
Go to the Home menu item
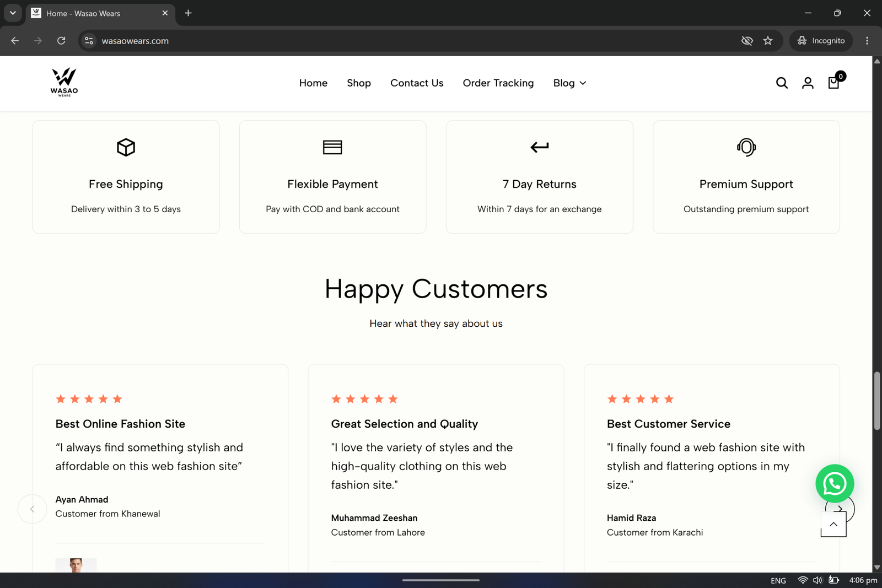(313, 83)
